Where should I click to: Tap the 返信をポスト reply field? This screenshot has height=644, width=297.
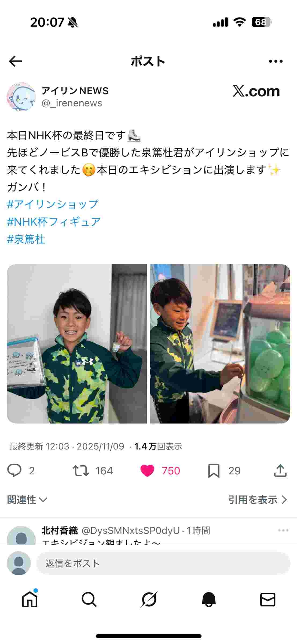[163, 563]
